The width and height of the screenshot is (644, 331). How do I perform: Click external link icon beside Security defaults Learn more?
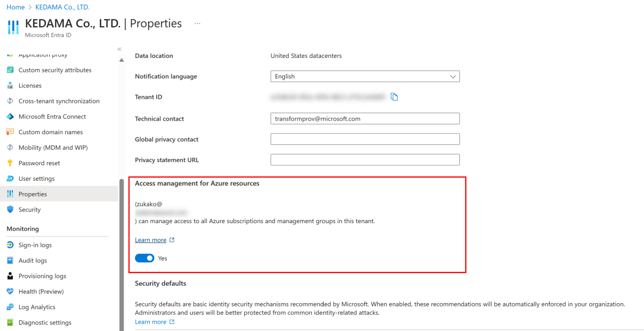coord(172,322)
